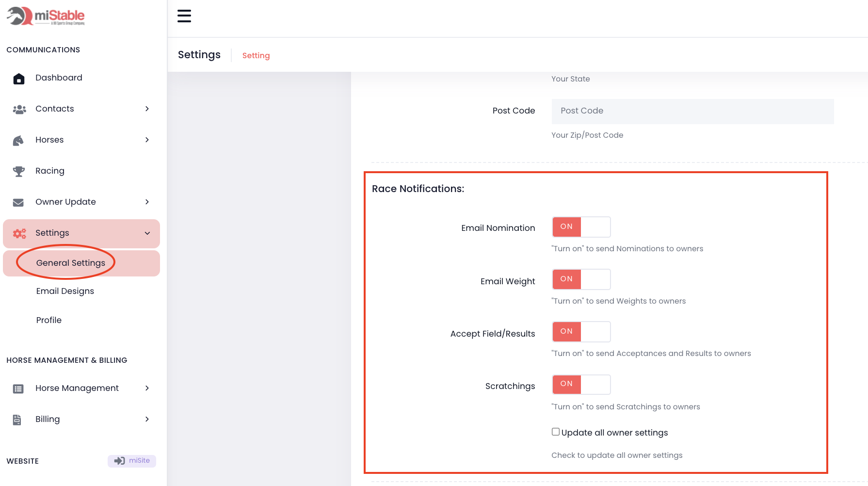The width and height of the screenshot is (868, 486).
Task: Disable the Email Weight switch
Action: click(581, 279)
